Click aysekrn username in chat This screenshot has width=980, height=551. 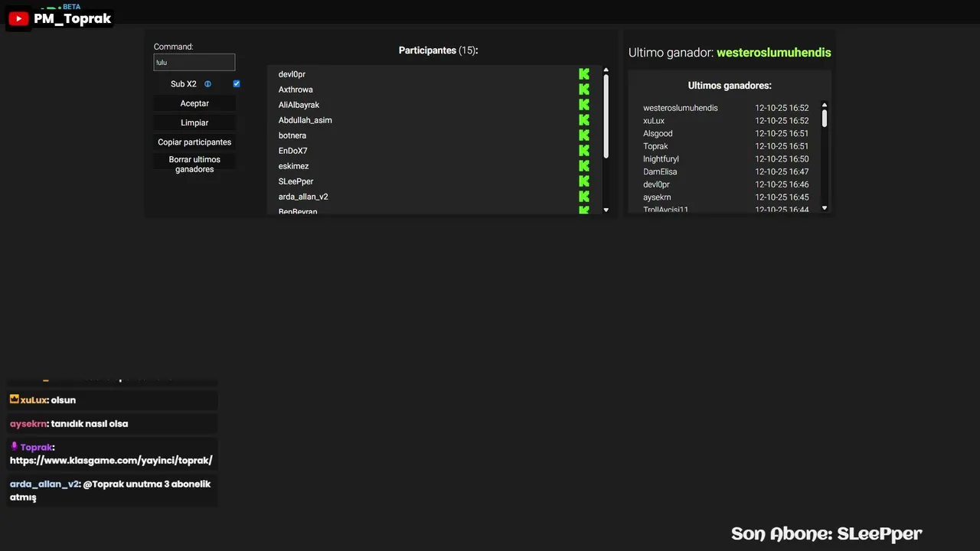(28, 423)
